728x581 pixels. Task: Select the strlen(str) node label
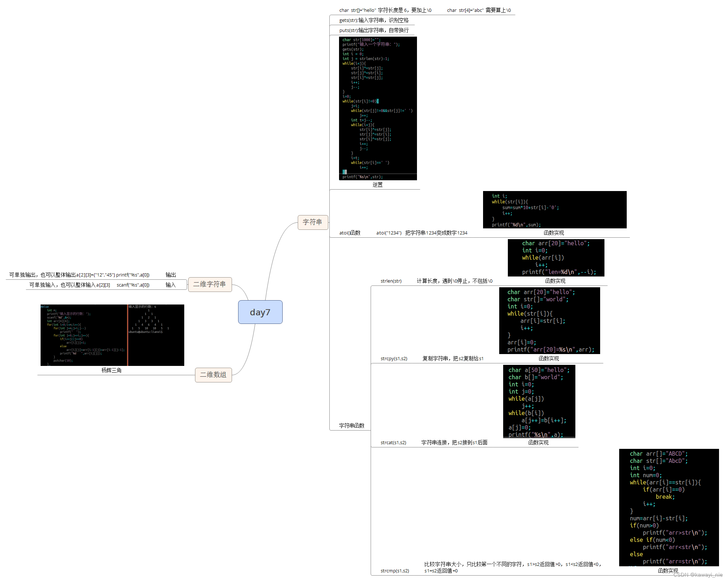click(391, 281)
